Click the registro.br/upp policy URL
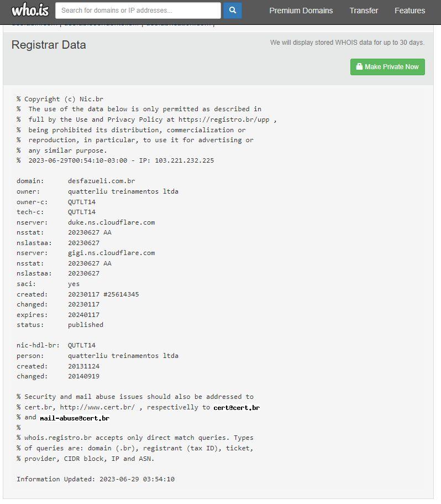Image resolution: width=441 pixels, height=504 pixels. pyautogui.click(x=225, y=119)
